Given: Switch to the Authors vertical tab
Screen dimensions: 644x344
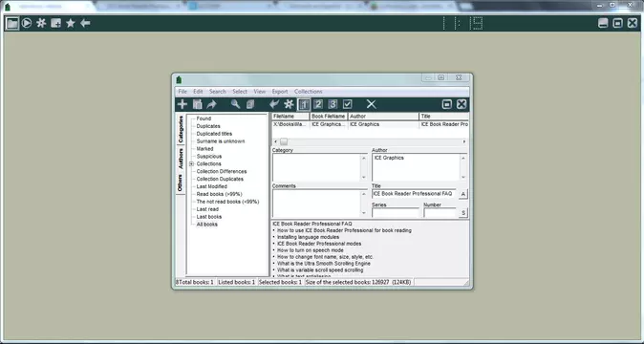Looking at the screenshot, I should tap(181, 159).
